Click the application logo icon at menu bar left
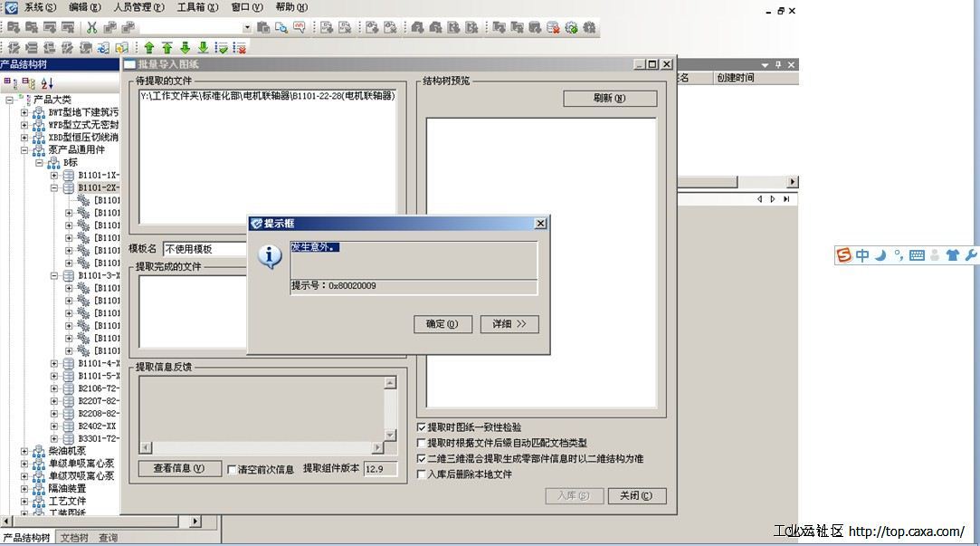 [x=11, y=7]
